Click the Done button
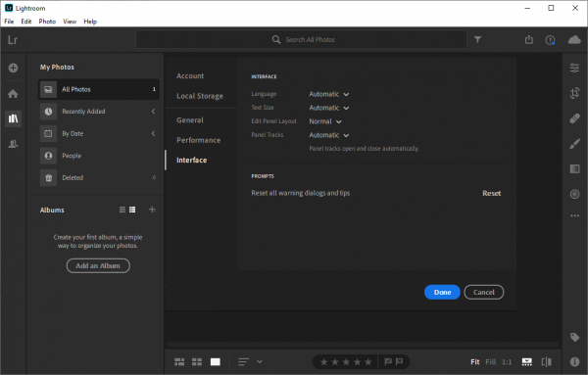This screenshot has width=588, height=375. point(442,292)
